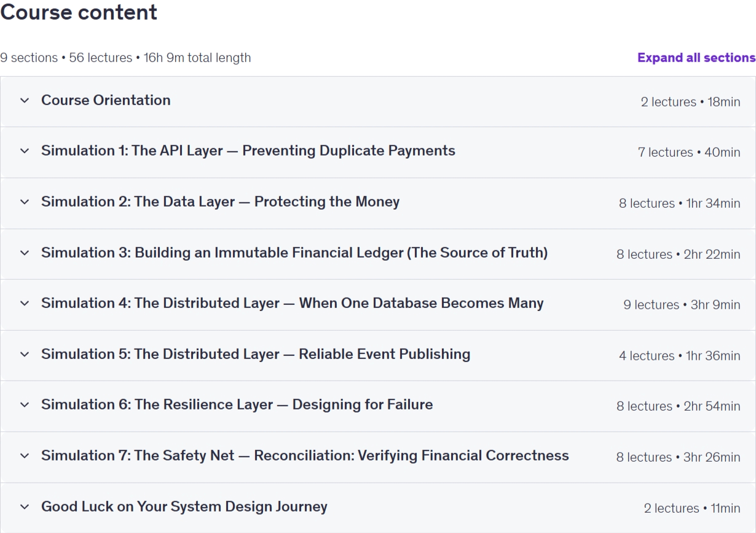Click Expand all sections link
The height and width of the screenshot is (533, 756).
pyautogui.click(x=696, y=58)
